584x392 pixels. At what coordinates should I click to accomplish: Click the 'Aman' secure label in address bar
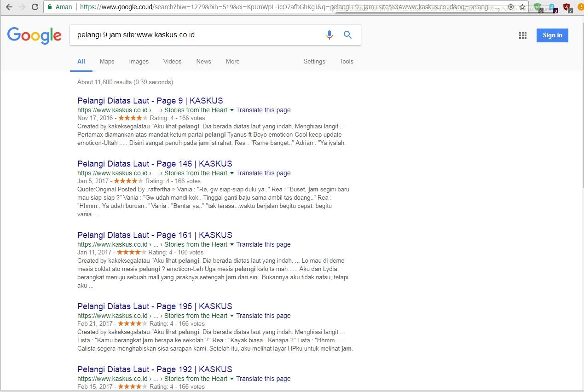(x=64, y=7)
